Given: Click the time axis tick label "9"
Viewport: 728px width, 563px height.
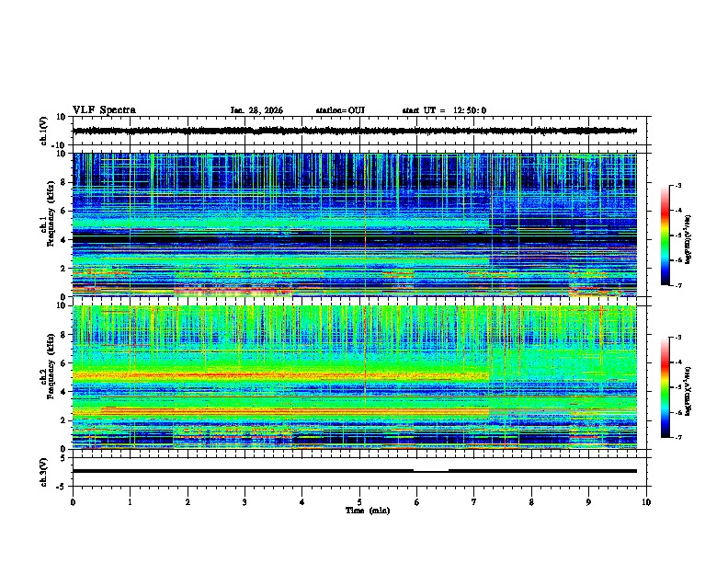Looking at the screenshot, I should (588, 502).
